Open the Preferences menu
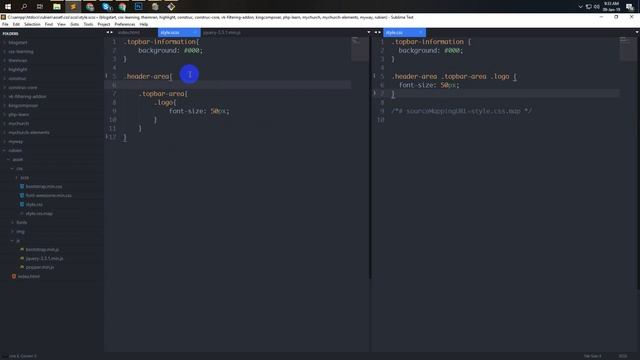Image resolution: width=640 pixels, height=360 pixels. (124, 24)
